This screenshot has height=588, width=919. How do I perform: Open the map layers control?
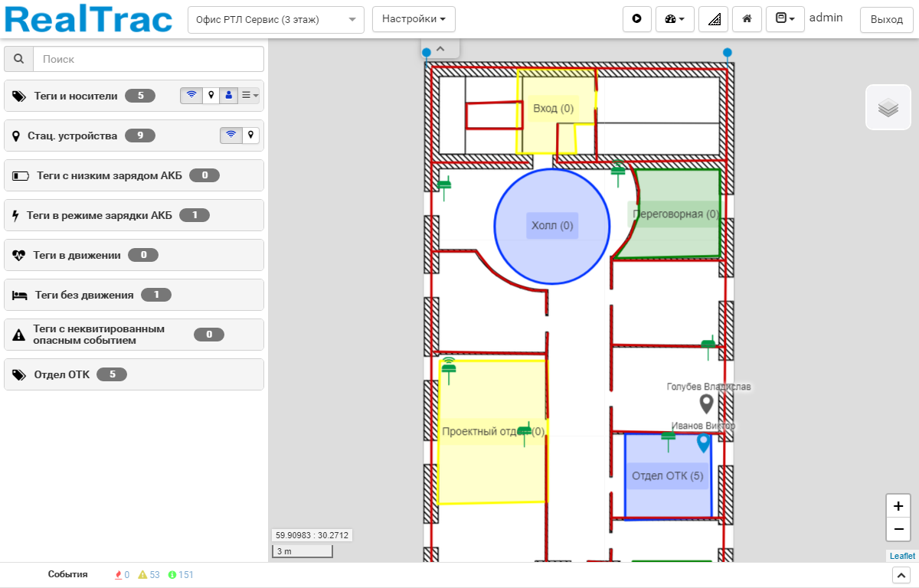(888, 107)
